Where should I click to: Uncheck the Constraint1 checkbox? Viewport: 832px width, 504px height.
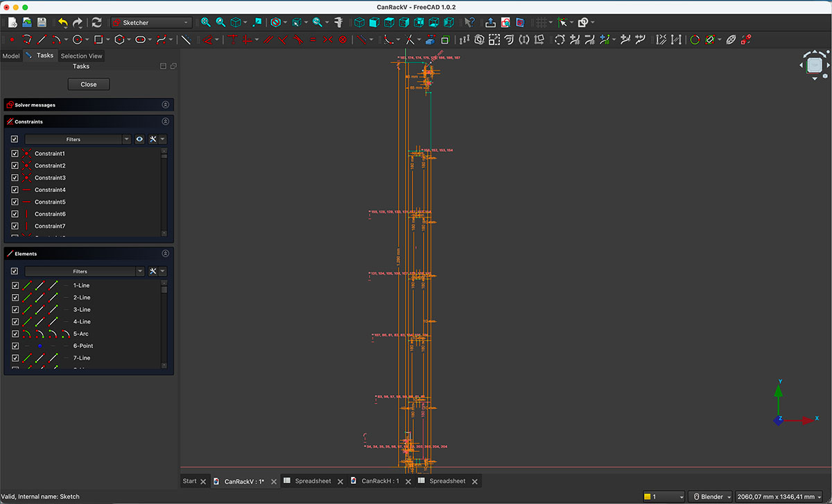15,153
